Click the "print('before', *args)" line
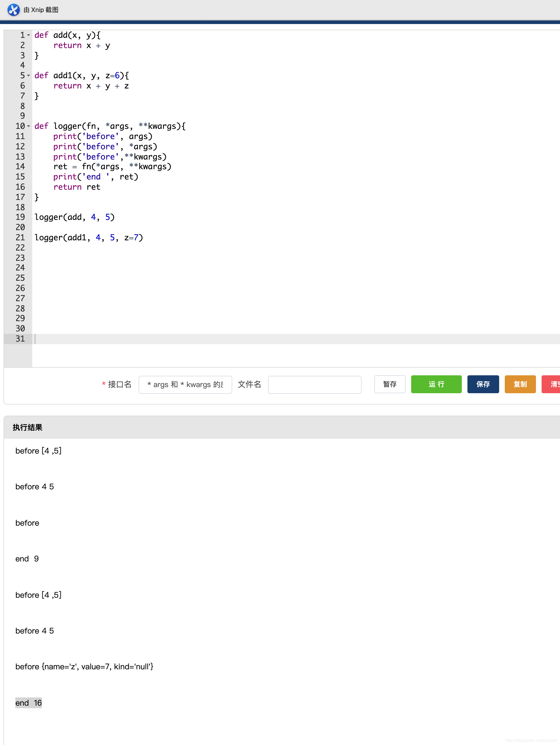 tap(105, 146)
